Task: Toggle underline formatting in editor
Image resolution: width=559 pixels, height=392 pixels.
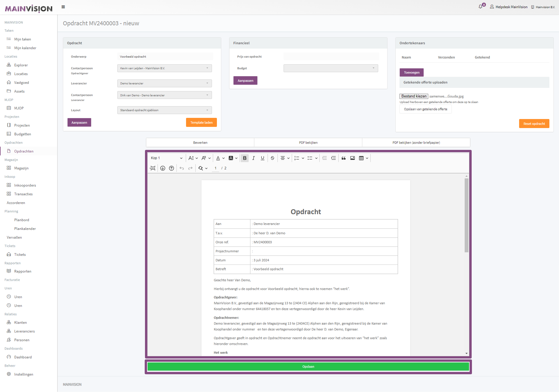Action: [x=263, y=158]
